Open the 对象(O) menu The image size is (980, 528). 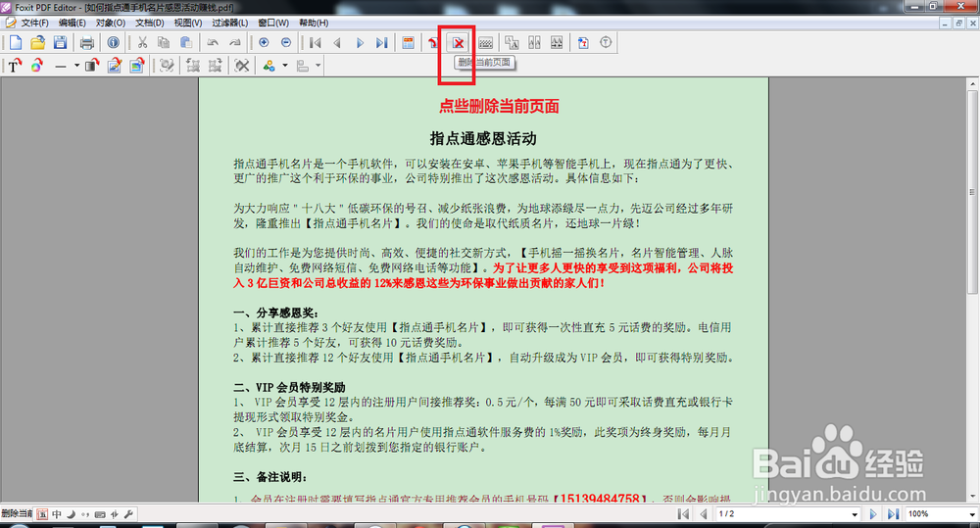tap(111, 23)
